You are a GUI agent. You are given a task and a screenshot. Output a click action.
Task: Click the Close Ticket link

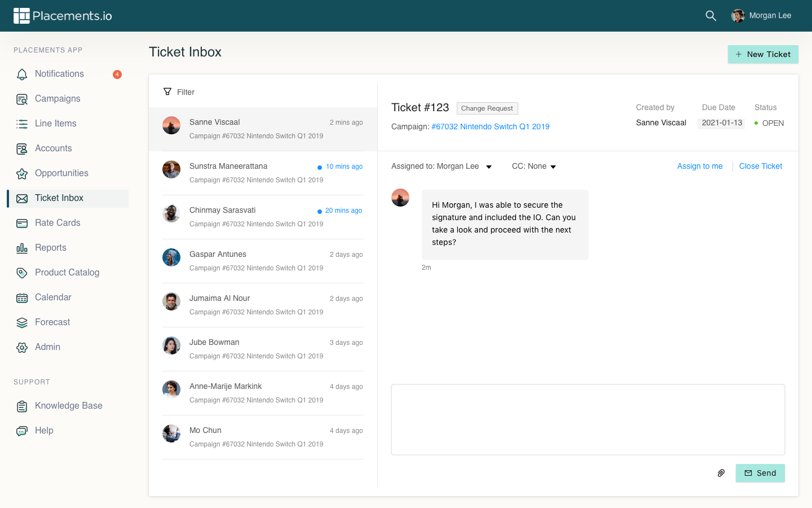tap(760, 166)
